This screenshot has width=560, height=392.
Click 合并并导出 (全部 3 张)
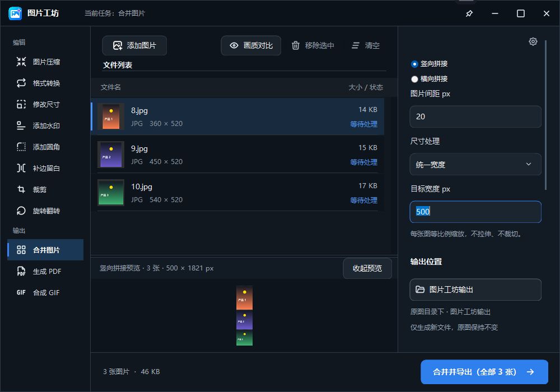coord(484,372)
